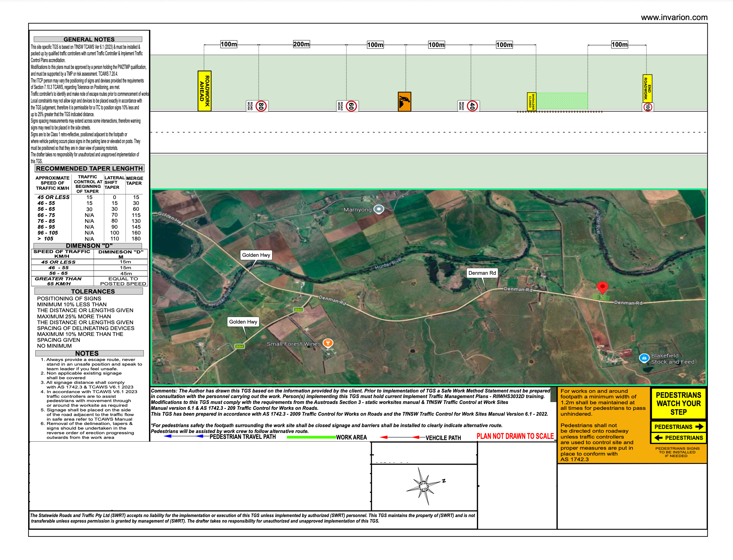Select the "96 - 105" speed row
This screenshot has width=733, height=560.
tap(89, 233)
